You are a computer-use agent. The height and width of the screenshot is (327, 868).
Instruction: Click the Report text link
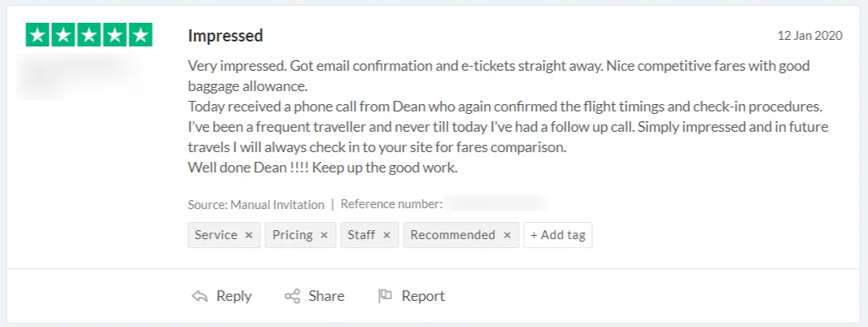pyautogui.click(x=423, y=296)
